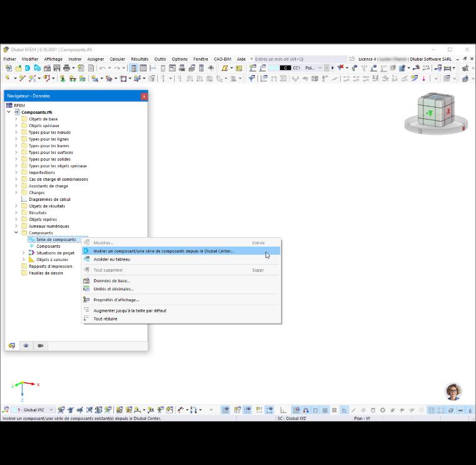
Task: Click the light blue load case swatch
Action: click(x=274, y=68)
